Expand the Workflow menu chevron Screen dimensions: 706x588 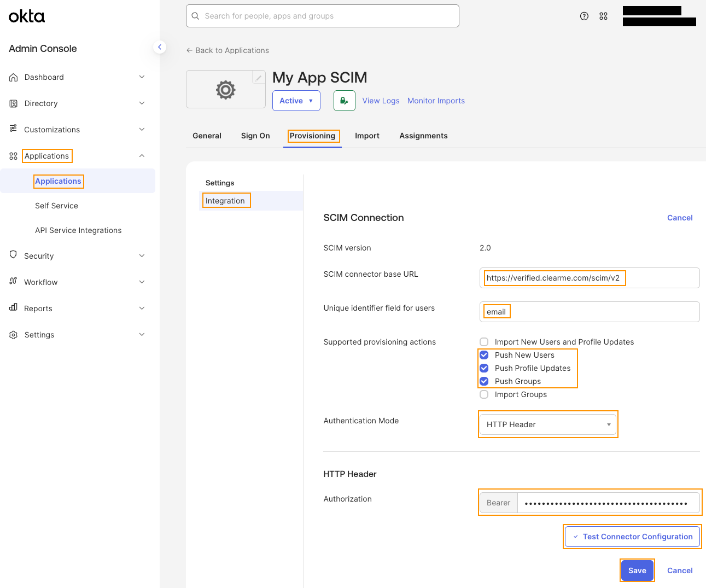142,282
